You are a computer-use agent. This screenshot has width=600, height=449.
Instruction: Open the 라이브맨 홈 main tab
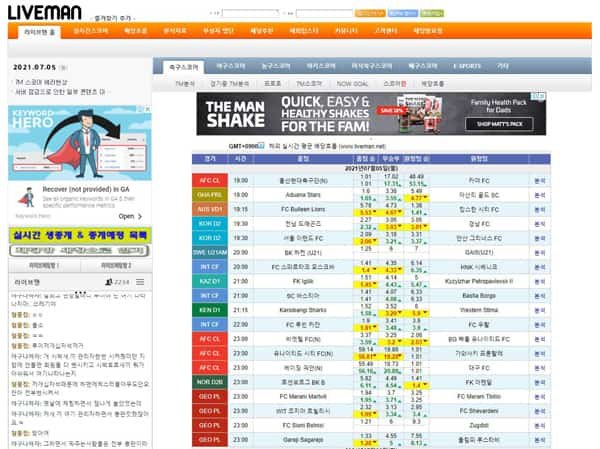point(39,32)
